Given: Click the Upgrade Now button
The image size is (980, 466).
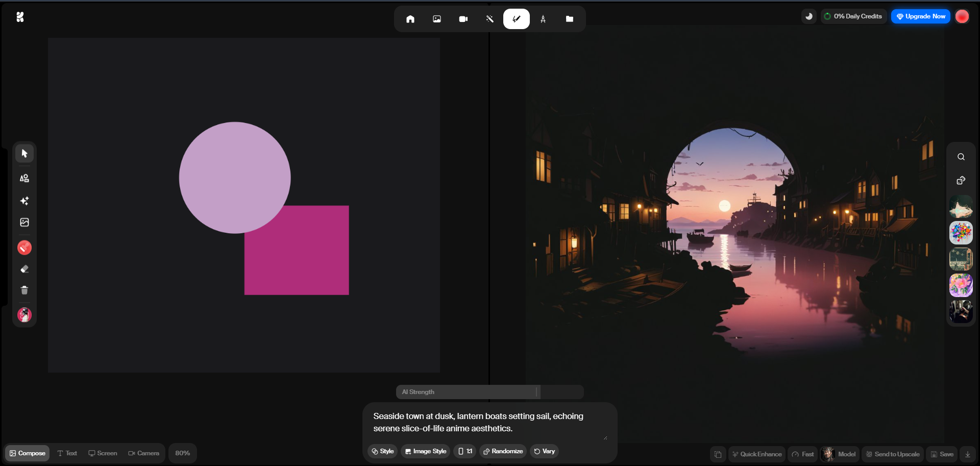Looking at the screenshot, I should [920, 16].
